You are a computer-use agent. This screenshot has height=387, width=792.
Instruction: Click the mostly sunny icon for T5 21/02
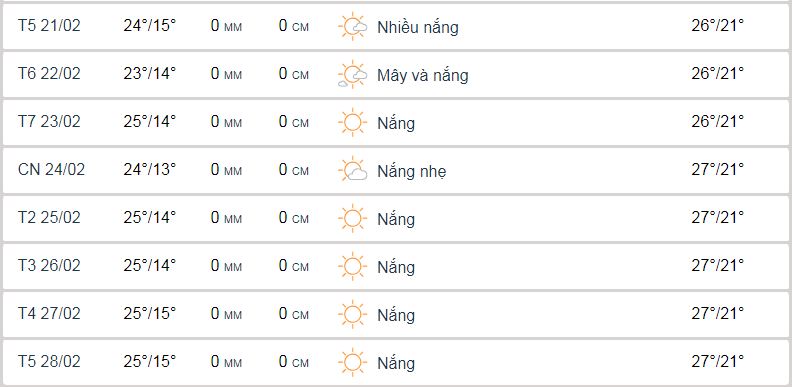pyautogui.click(x=352, y=26)
